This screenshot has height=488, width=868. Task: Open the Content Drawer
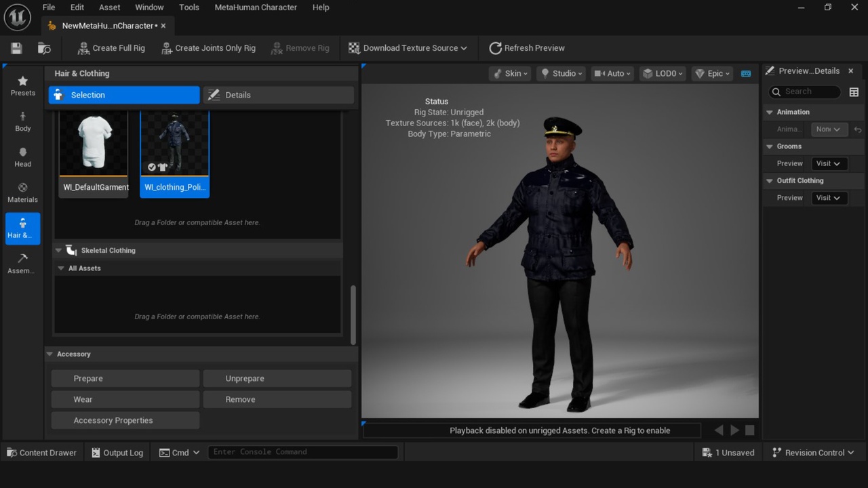tap(41, 453)
